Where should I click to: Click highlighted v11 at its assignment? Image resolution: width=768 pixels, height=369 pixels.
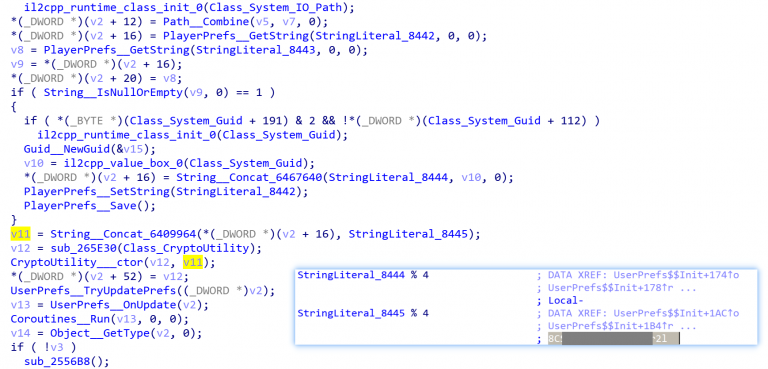pos(20,234)
